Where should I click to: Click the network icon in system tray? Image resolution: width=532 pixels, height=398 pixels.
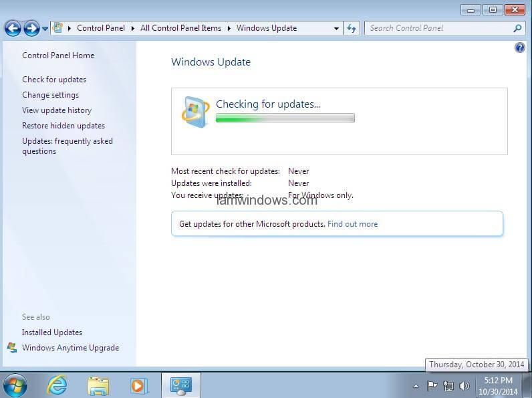click(448, 386)
